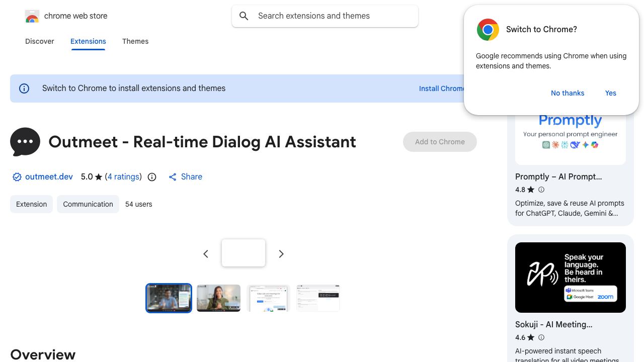Click the Switch to Chrome? popup heading
644x362 pixels.
541,30
